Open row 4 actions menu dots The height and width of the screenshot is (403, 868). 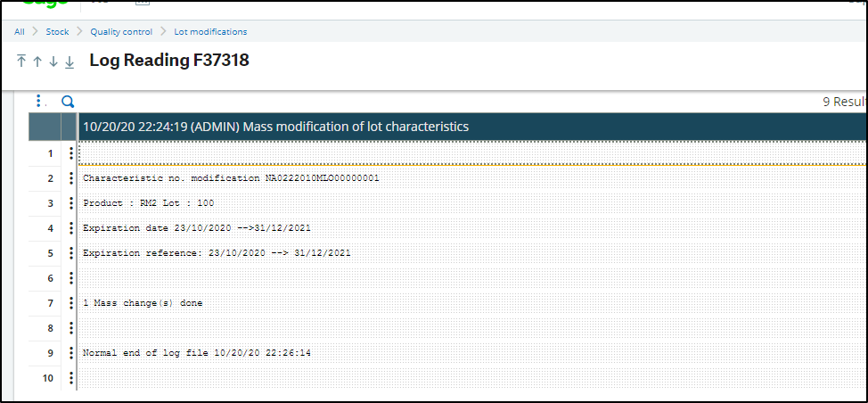pyautogui.click(x=70, y=228)
